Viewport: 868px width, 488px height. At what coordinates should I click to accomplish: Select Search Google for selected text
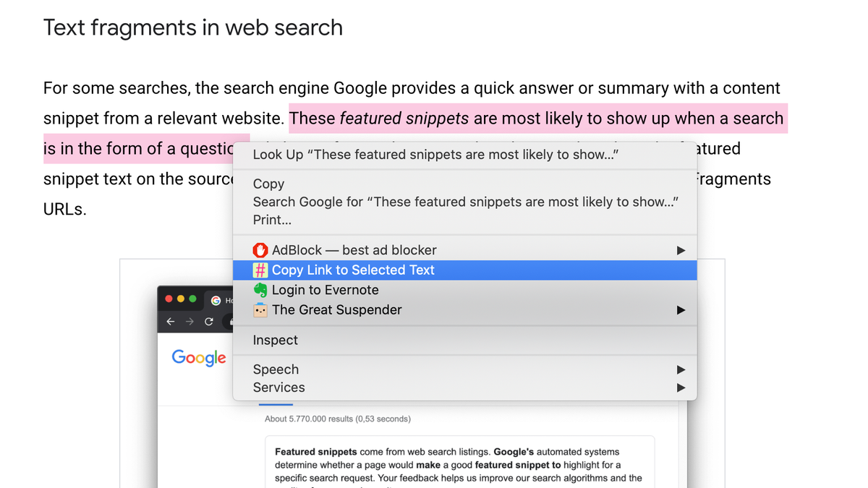point(464,202)
